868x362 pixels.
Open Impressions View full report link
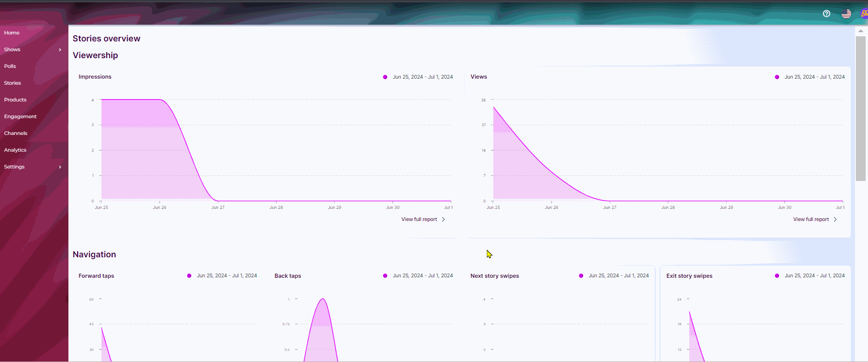tap(419, 220)
